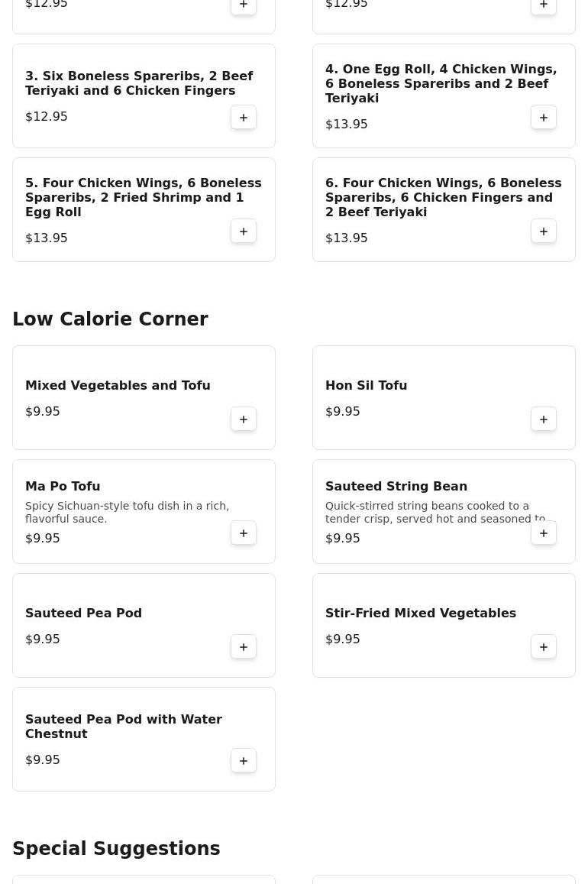Add Sauteed Pea Pod with Water Chestnut
This screenshot has width=588, height=884.
pyautogui.click(x=244, y=761)
